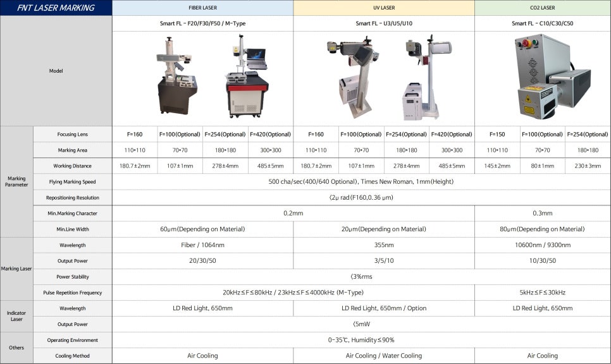Select the Pulse Repetition Frequency row label

click(x=73, y=293)
